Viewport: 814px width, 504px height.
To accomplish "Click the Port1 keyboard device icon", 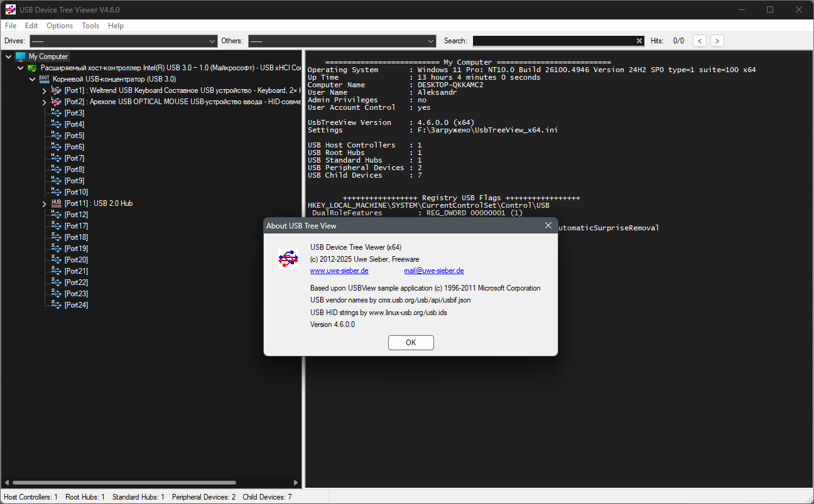I will (56, 90).
